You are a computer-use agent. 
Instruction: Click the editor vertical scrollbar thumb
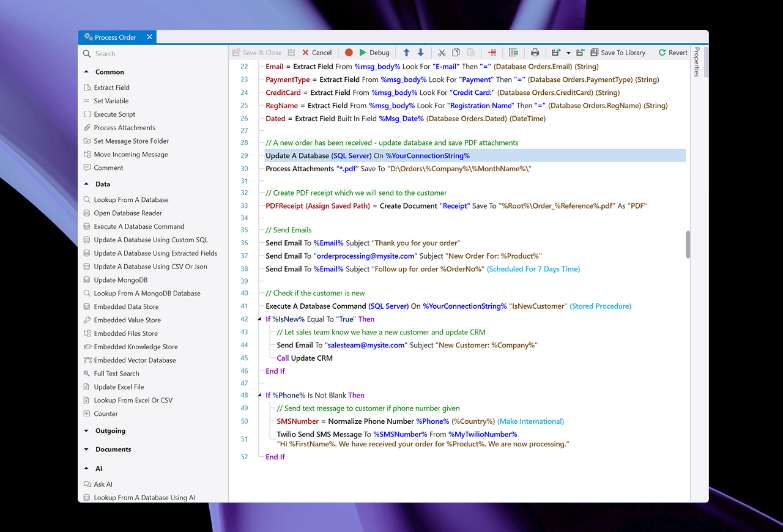[688, 245]
